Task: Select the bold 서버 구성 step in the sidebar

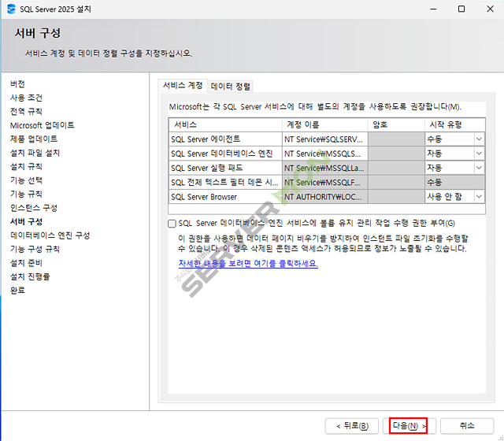Action: (x=26, y=222)
